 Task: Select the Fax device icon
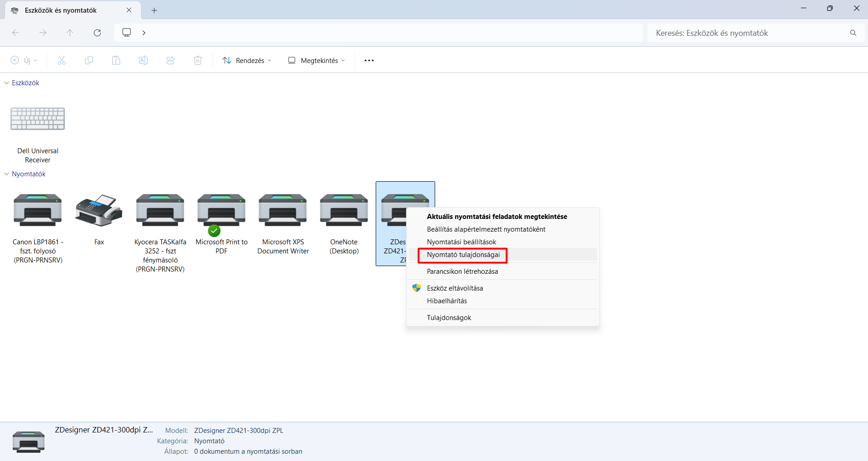[x=99, y=210]
